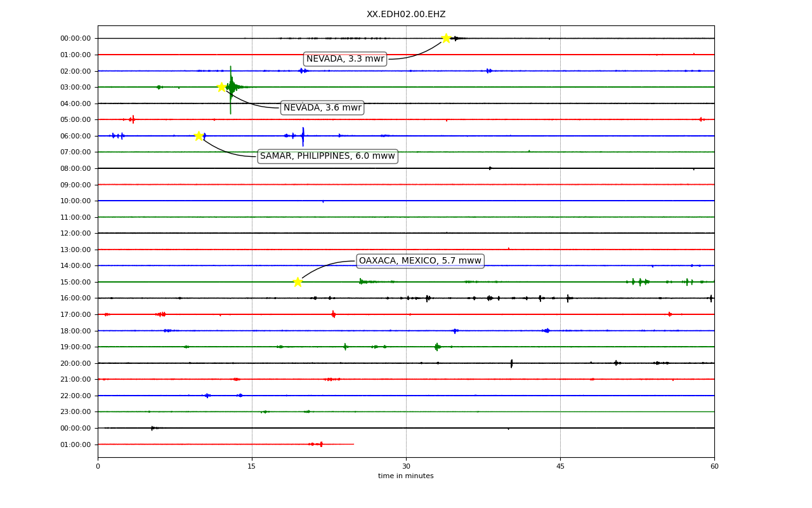This screenshot has height=508, width=812.
Task: Click the blue spike near minute 20 on 06:00:00
Action: tap(303, 136)
